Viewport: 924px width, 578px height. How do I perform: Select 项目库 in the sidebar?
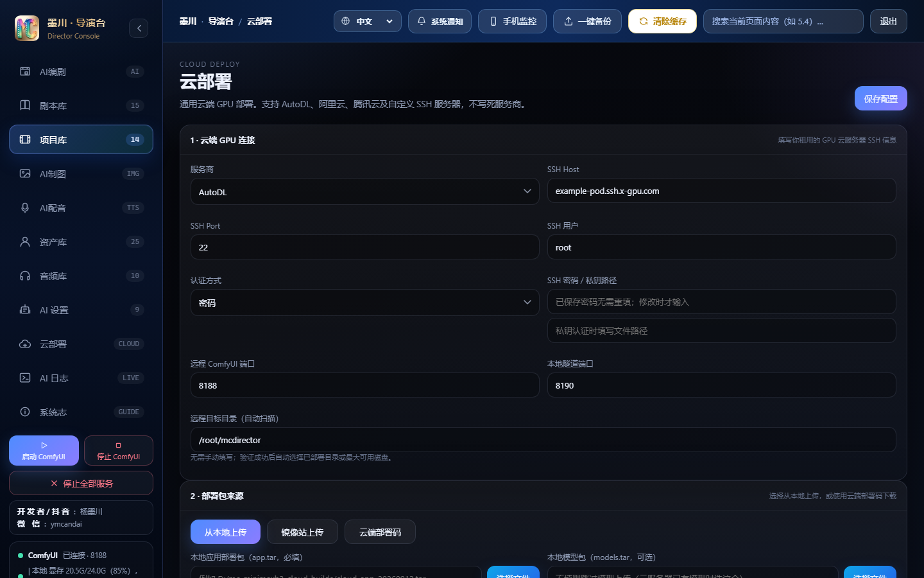(x=81, y=139)
